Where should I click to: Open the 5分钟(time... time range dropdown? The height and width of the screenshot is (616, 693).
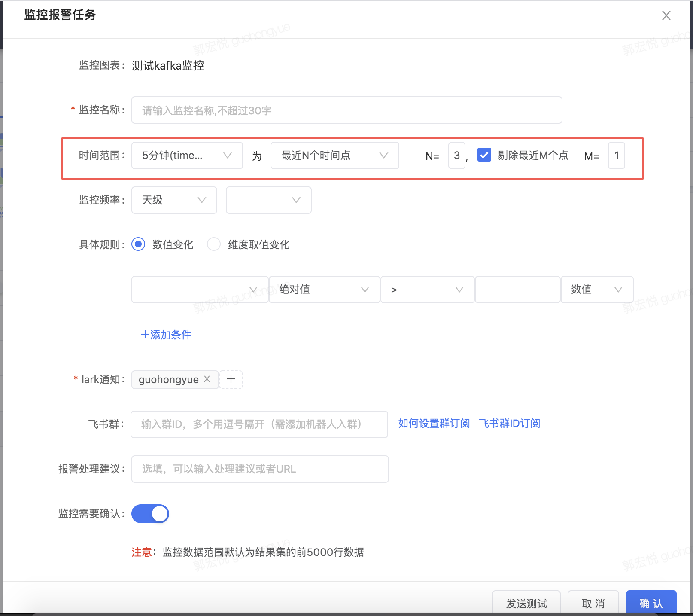coord(187,156)
